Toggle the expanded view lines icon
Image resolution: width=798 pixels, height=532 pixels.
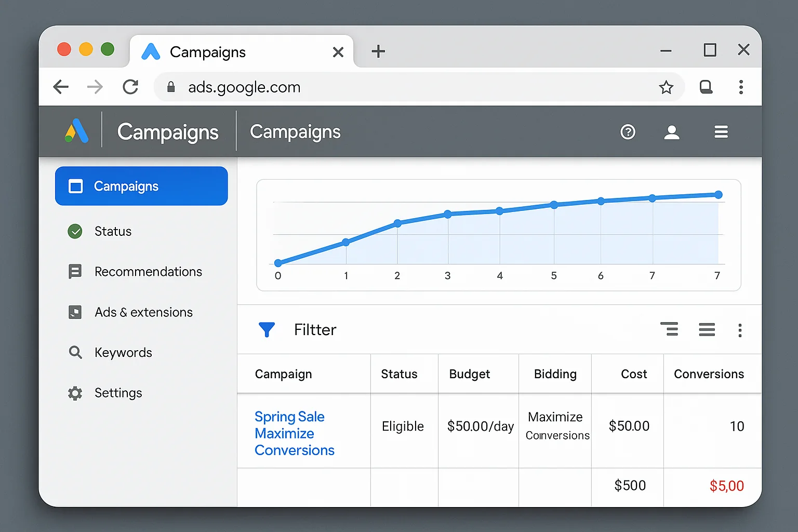pyautogui.click(x=707, y=329)
